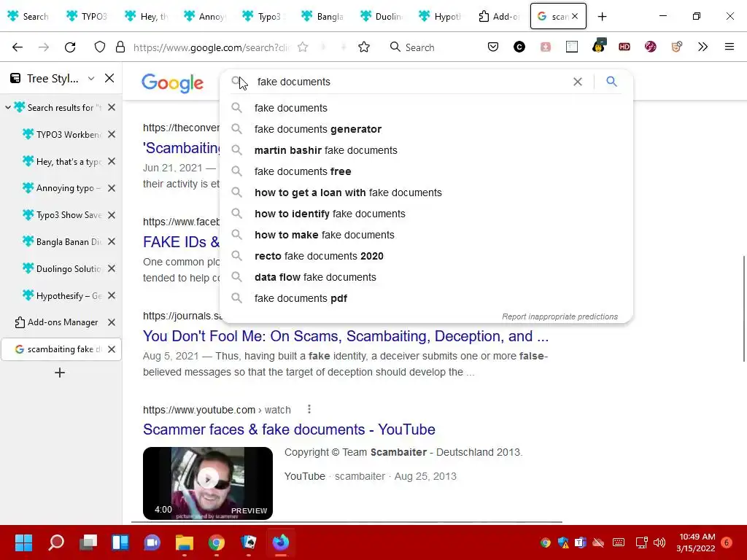Screen dimensions: 747x560
Task: Click the page vertical scrollbar thumb
Action: click(743, 308)
